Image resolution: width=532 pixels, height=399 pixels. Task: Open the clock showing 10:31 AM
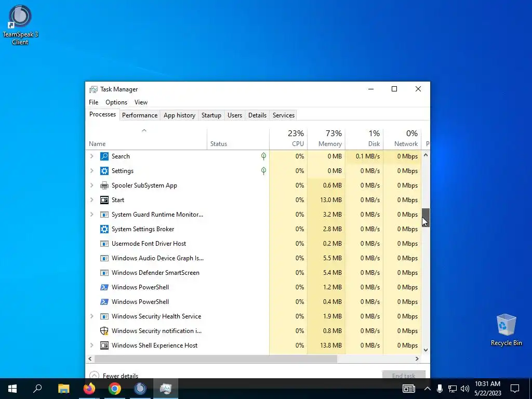pyautogui.click(x=487, y=389)
